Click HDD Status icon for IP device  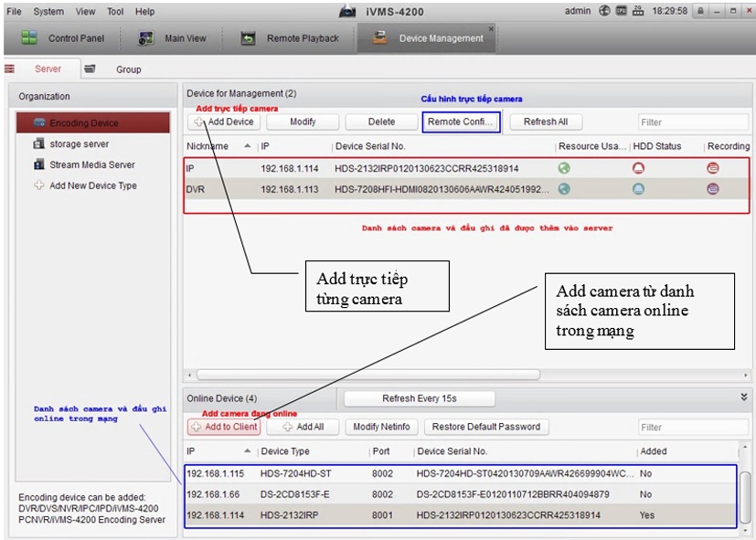pyautogui.click(x=638, y=168)
